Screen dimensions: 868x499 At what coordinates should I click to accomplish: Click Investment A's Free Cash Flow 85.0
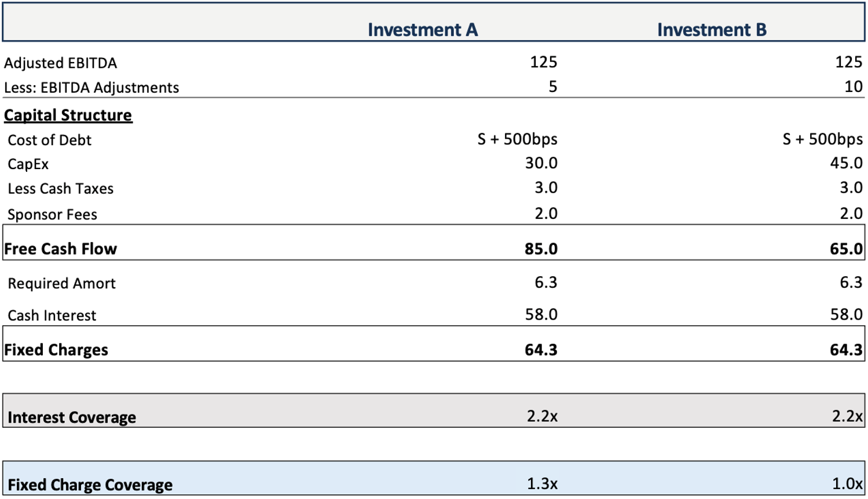click(x=541, y=249)
